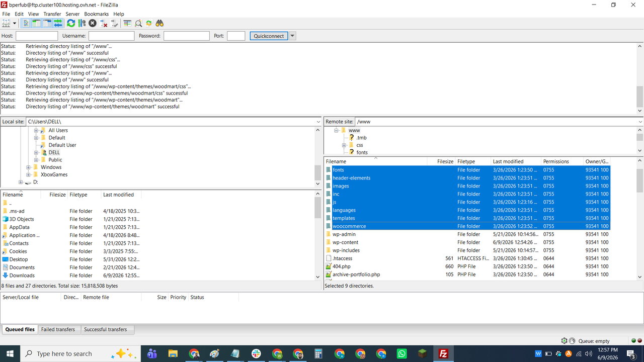
Task: Collapse the www remote folder node
Action: click(x=336, y=130)
